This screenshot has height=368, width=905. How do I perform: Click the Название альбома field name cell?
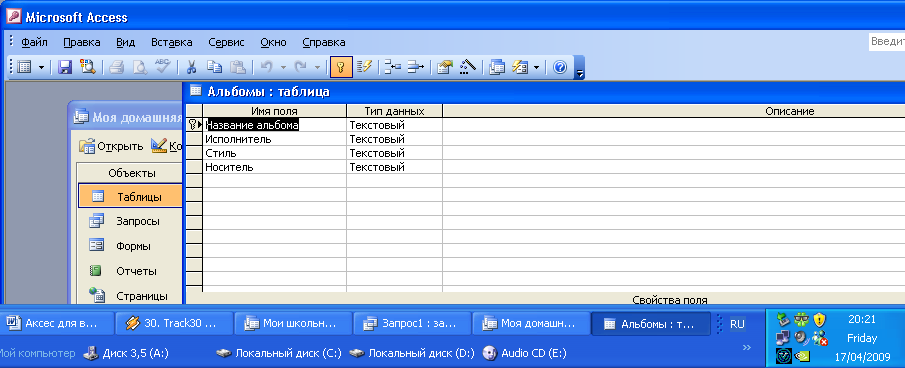pyautogui.click(x=274, y=125)
